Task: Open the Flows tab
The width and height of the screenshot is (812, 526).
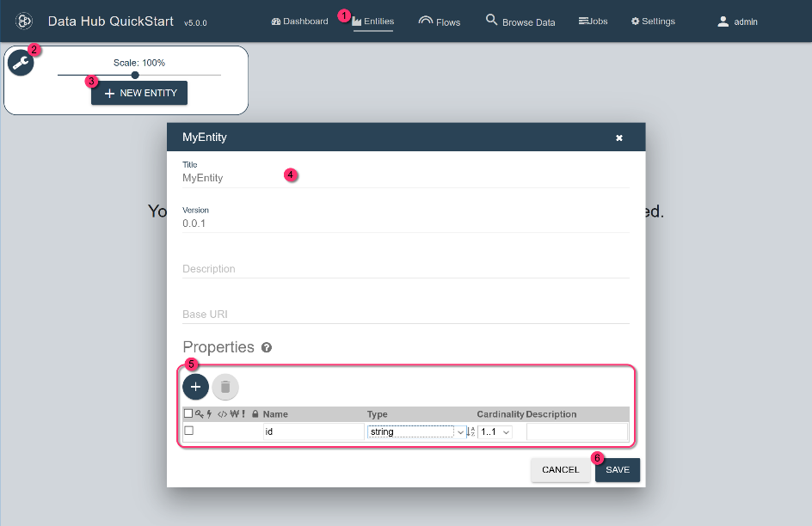Action: pyautogui.click(x=439, y=21)
